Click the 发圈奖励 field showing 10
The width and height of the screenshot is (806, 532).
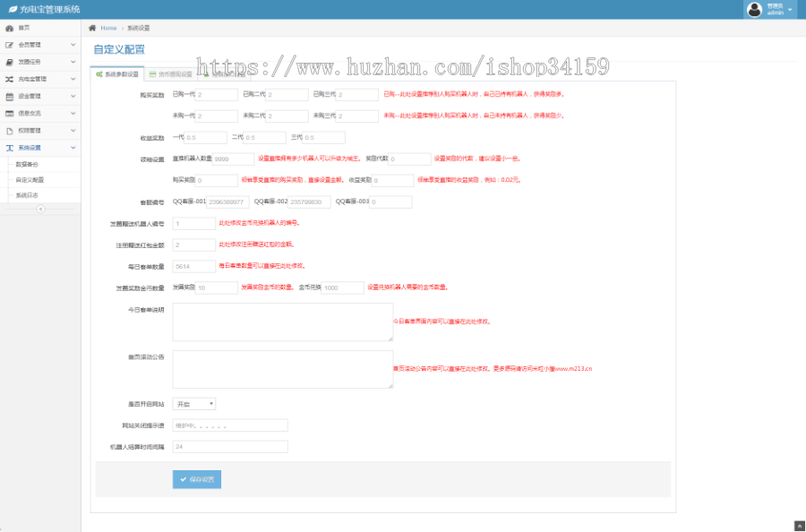[x=217, y=287]
